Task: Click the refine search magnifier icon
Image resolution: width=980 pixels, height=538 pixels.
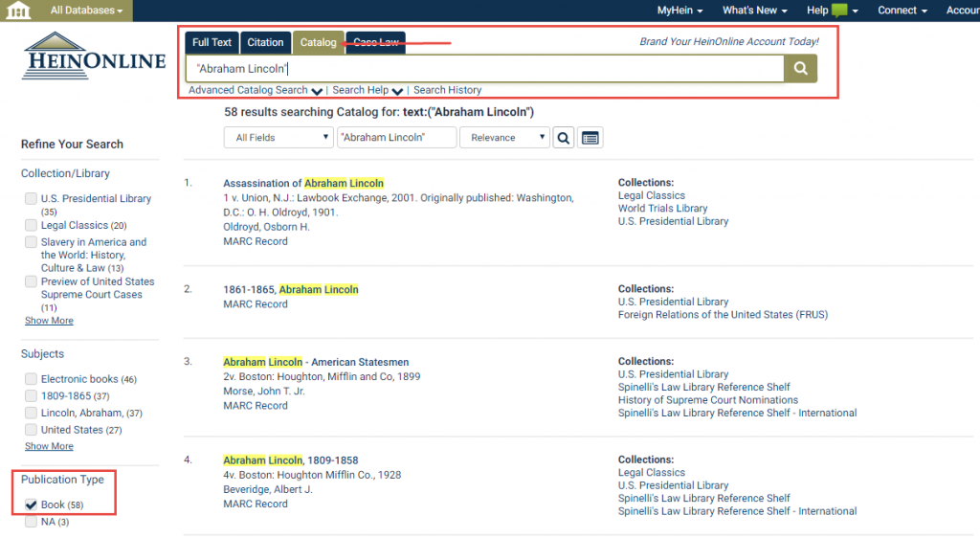Action: 563,138
